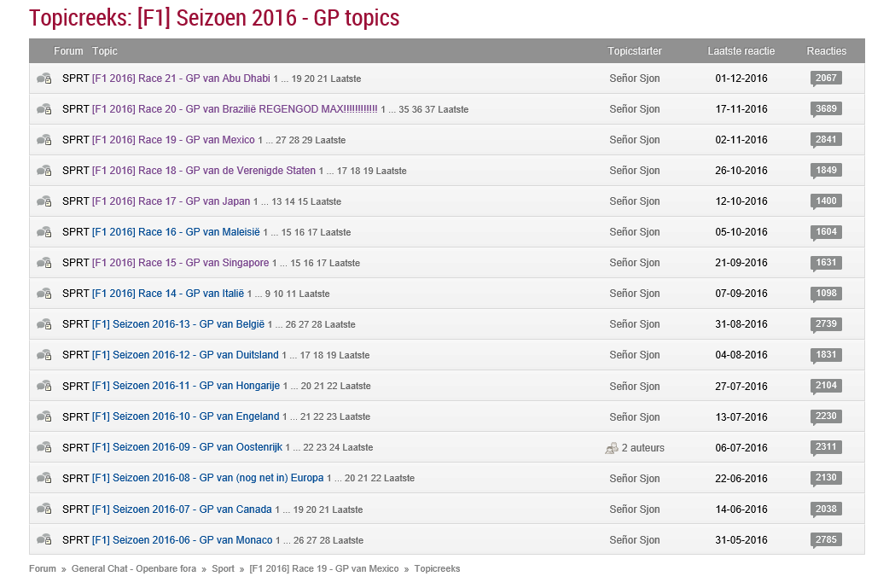Open topic Race 19 - GP van Mexico
895x588 pixels.
173,140
